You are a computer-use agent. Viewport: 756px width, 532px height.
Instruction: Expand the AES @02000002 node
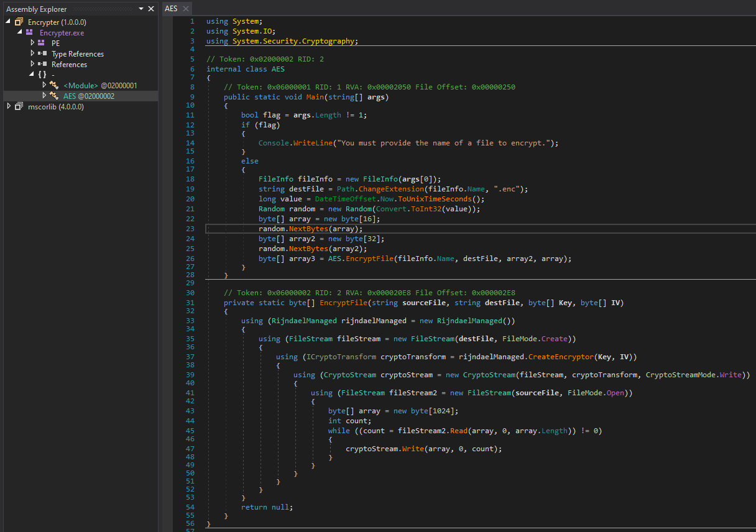(x=44, y=96)
